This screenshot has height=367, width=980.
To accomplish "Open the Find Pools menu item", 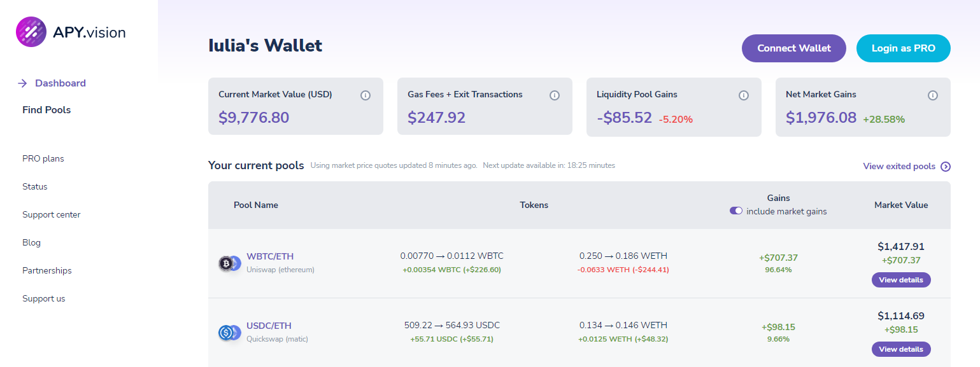I will 46,110.
